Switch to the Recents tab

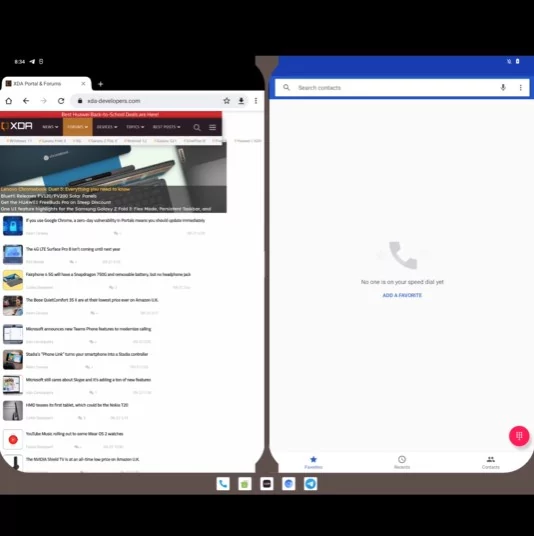coord(402,463)
